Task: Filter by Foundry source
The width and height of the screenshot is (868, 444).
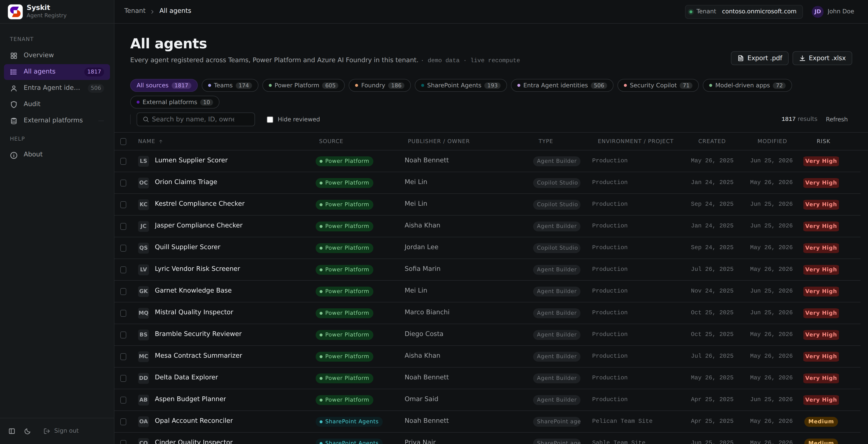Action: (380, 86)
